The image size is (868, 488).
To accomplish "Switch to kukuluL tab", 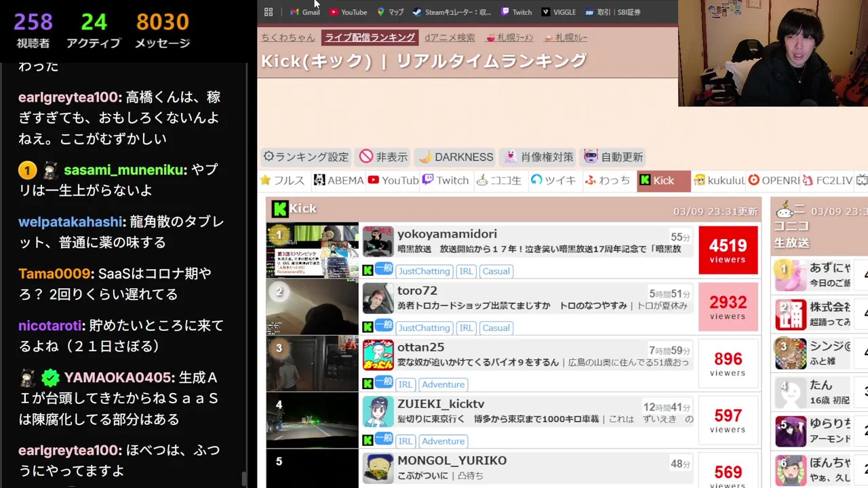I will [719, 180].
